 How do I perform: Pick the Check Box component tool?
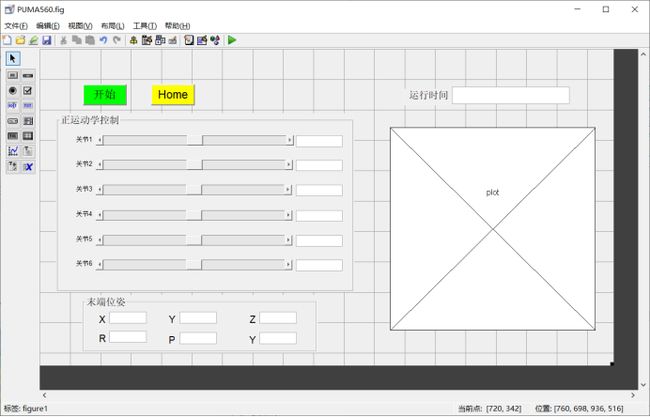click(28, 90)
